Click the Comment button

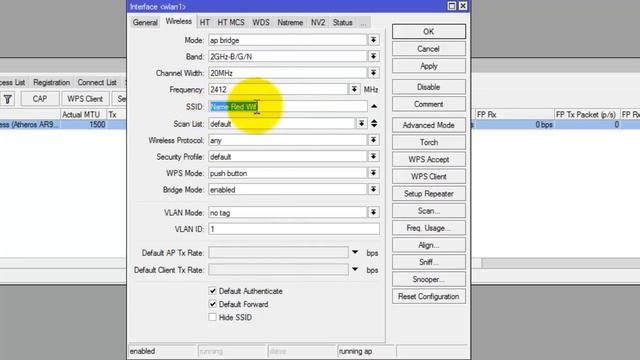429,104
